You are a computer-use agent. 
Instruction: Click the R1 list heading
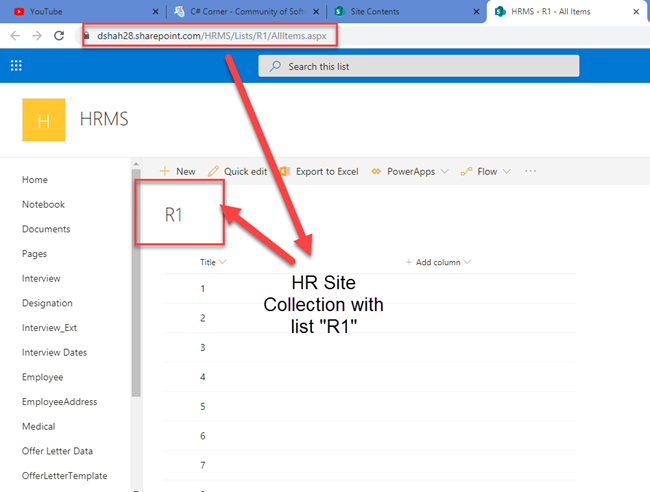[x=173, y=215]
